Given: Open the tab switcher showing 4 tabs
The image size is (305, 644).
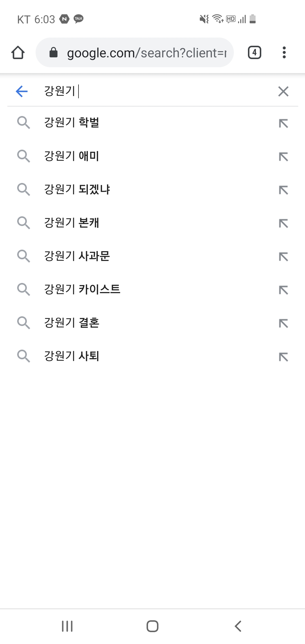Looking at the screenshot, I should click(x=254, y=53).
